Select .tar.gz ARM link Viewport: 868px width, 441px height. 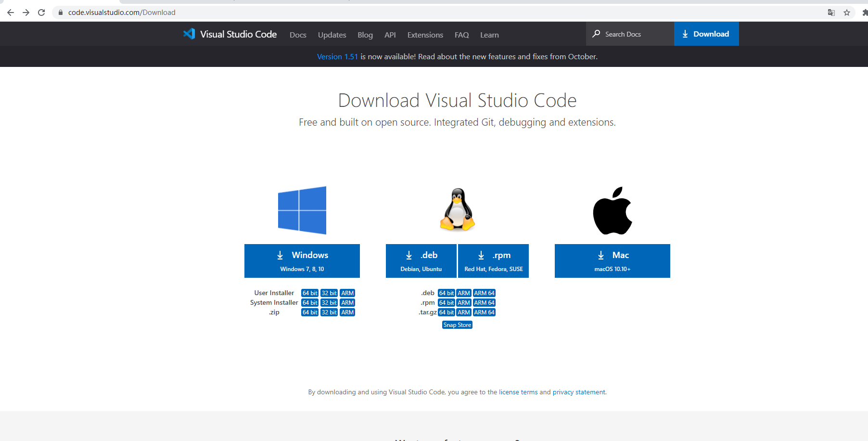(464, 312)
